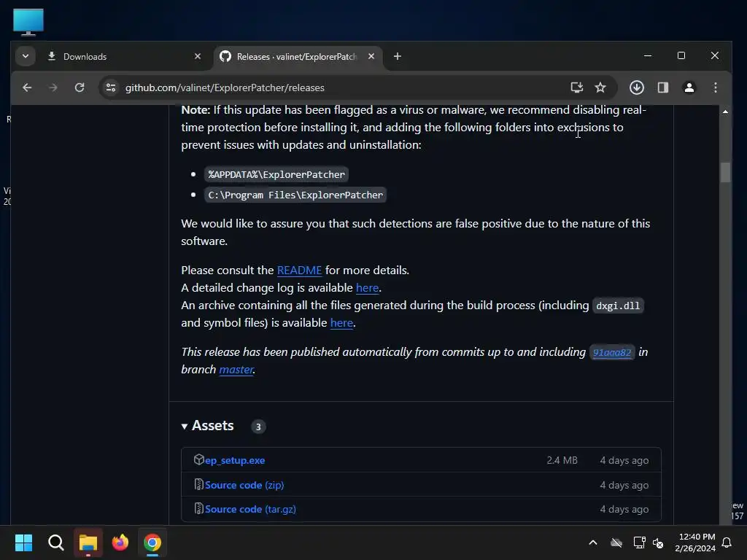Reload the GitHub releases page
This screenshot has width=747, height=560.
[x=80, y=87]
